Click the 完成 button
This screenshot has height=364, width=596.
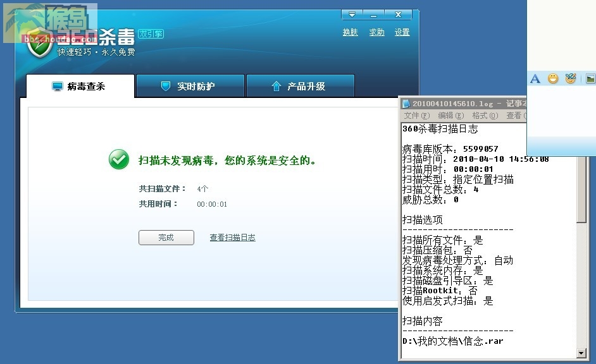pyautogui.click(x=166, y=238)
